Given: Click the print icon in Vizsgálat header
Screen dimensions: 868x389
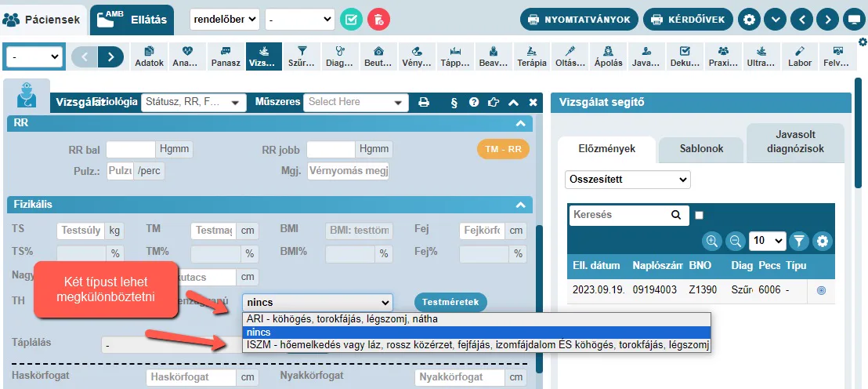Looking at the screenshot, I should 424,102.
